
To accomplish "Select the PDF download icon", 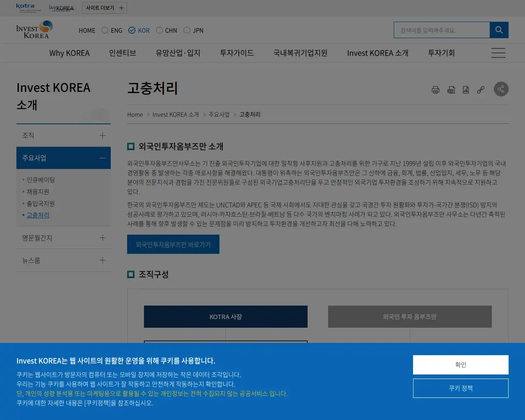I will tap(451, 89).
